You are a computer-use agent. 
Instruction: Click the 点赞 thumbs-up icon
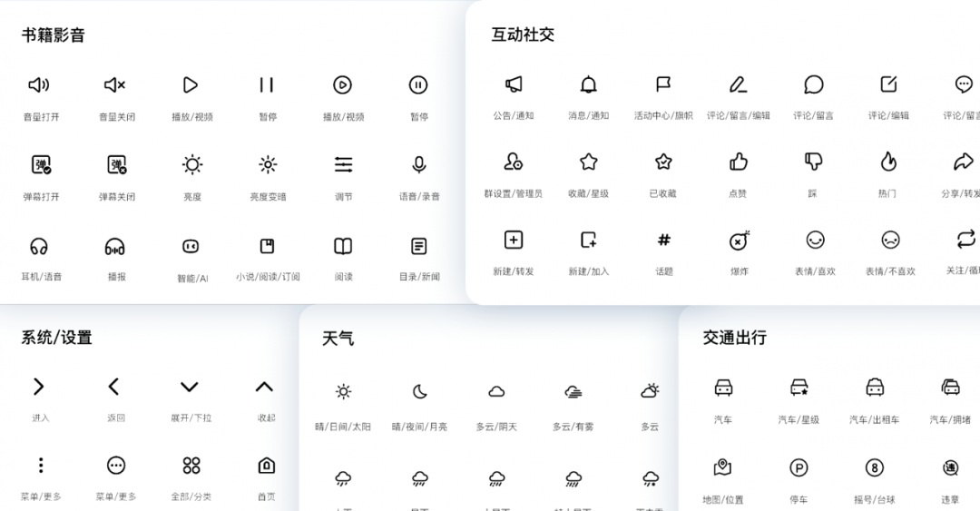point(739,162)
